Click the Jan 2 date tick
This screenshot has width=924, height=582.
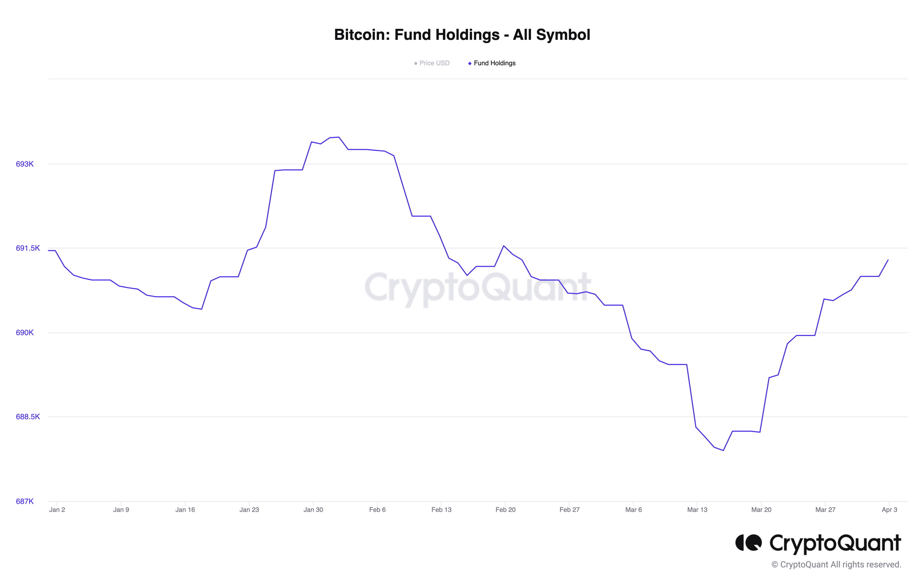coord(57,509)
